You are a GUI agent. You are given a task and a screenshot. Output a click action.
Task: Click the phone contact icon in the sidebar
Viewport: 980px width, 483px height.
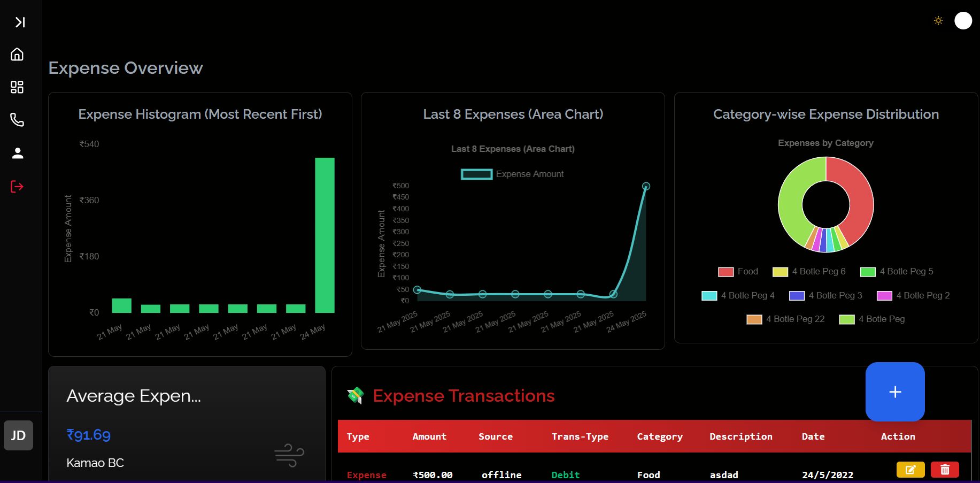pos(17,120)
